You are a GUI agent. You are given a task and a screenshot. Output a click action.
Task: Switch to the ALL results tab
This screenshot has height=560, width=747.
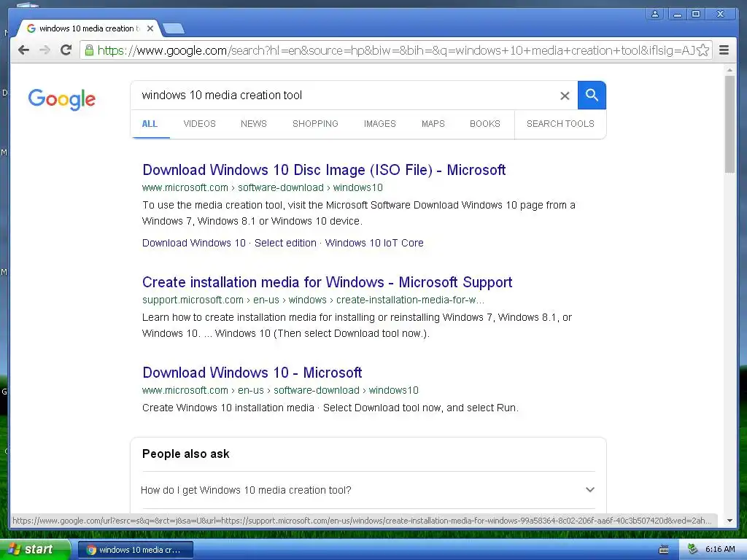click(150, 124)
